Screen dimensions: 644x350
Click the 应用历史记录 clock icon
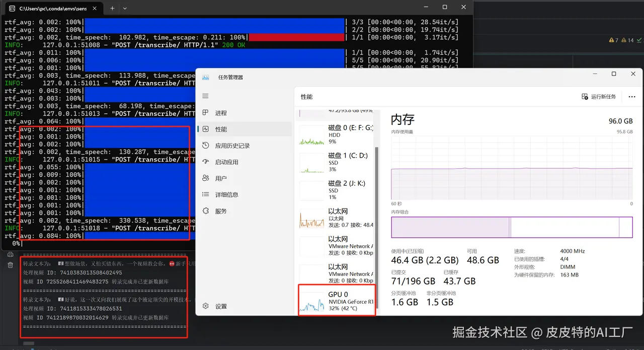[205, 146]
